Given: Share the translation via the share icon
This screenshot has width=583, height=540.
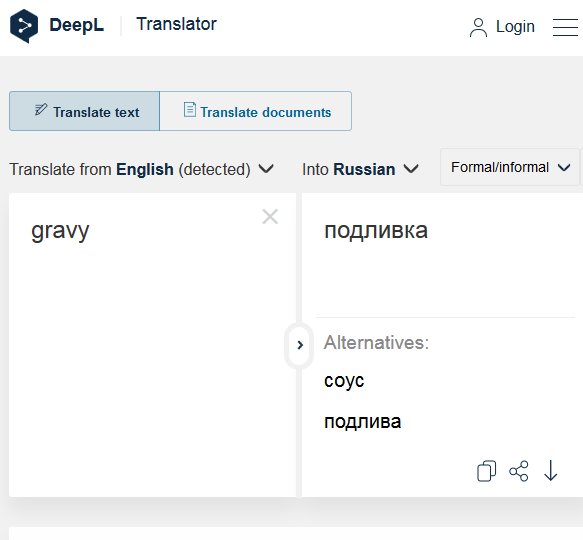Looking at the screenshot, I should point(519,471).
